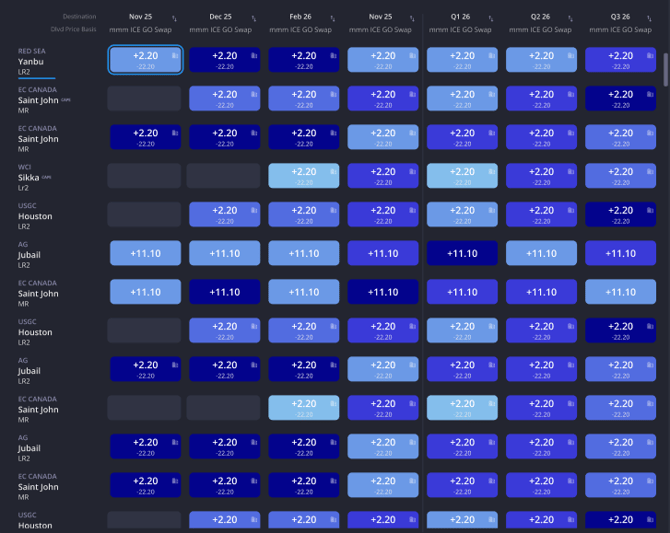Click small icon in Yanbu Q1 26 cell

(x=492, y=56)
